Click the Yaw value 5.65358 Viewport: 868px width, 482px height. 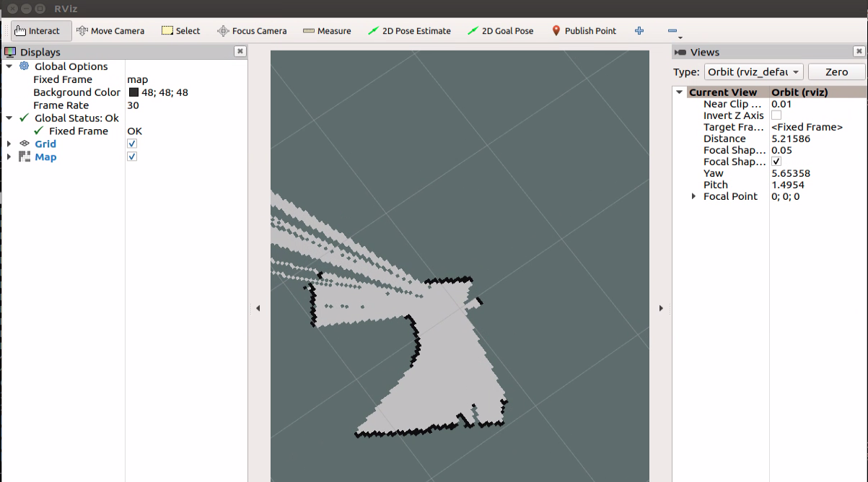(791, 173)
